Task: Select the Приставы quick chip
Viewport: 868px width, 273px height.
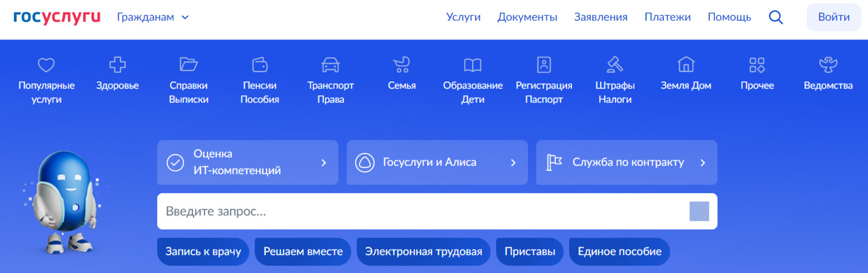Action: pos(530,252)
